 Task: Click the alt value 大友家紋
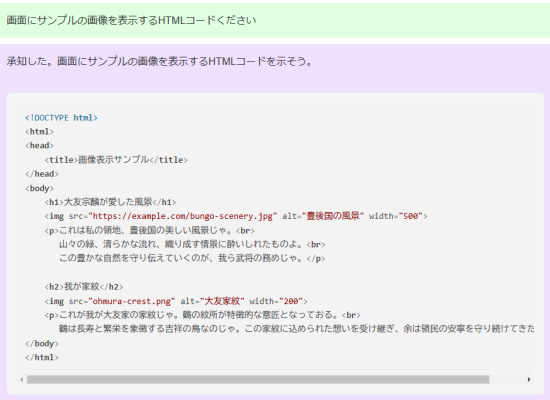click(222, 301)
